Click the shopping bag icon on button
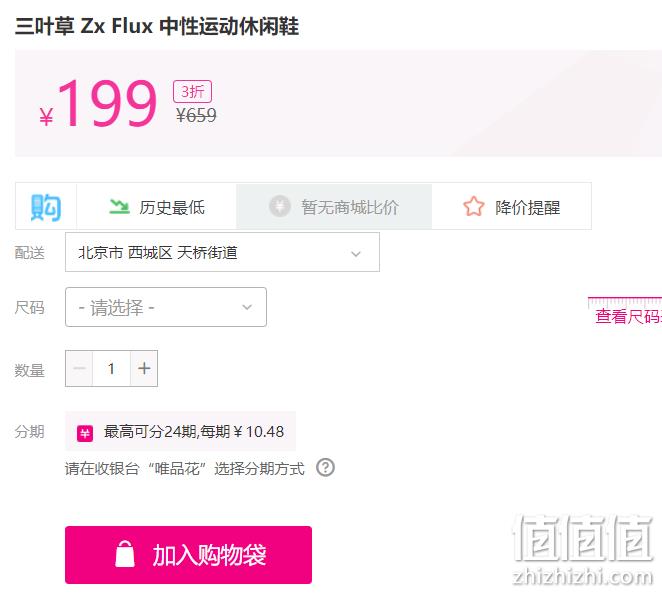662x594 pixels. [125, 553]
